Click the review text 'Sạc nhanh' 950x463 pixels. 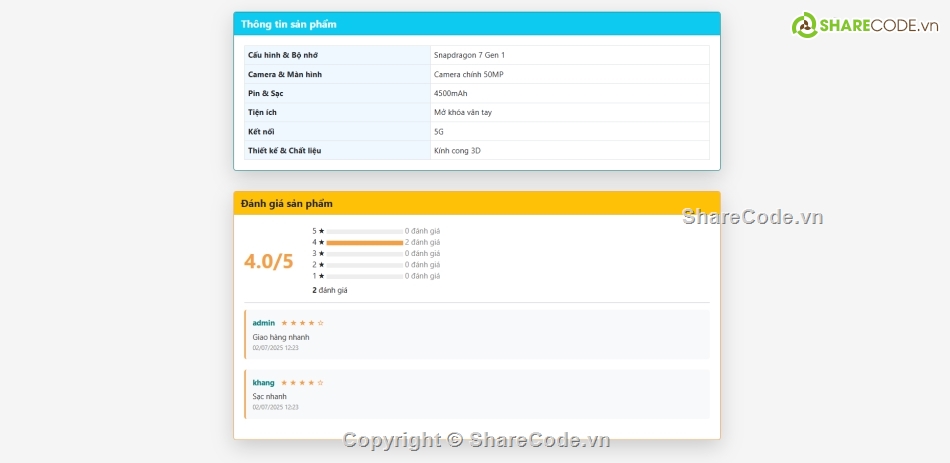coord(270,396)
